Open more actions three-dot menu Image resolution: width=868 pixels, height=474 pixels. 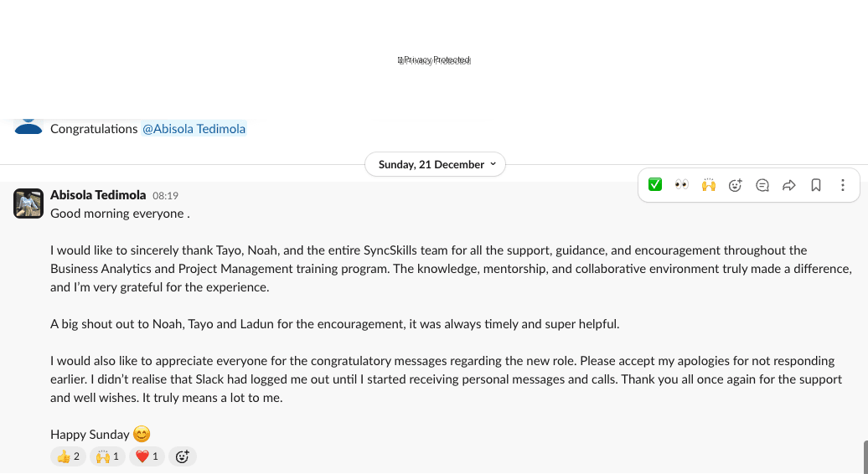[x=843, y=185]
